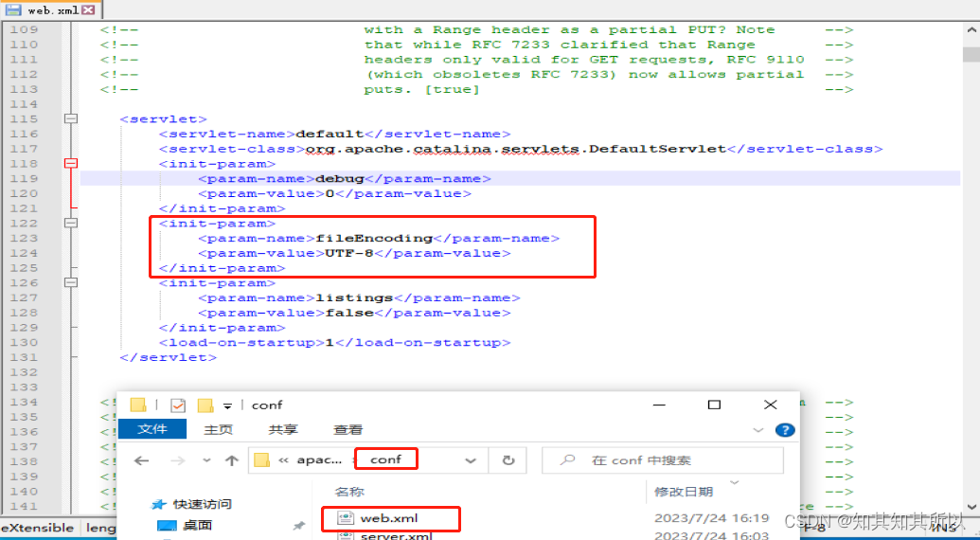Screen dimensions: 980x540
Task: Click line number 109 in the margin
Action: (x=25, y=29)
